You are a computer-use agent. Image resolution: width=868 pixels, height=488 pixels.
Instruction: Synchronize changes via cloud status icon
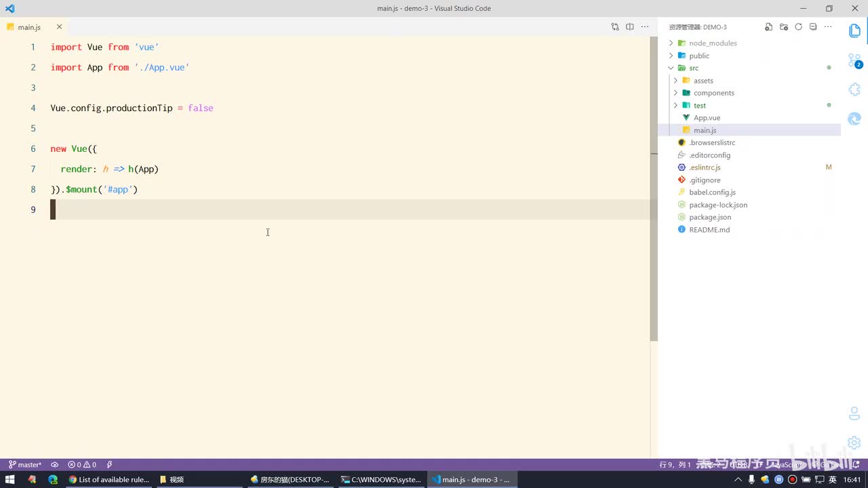point(54,465)
